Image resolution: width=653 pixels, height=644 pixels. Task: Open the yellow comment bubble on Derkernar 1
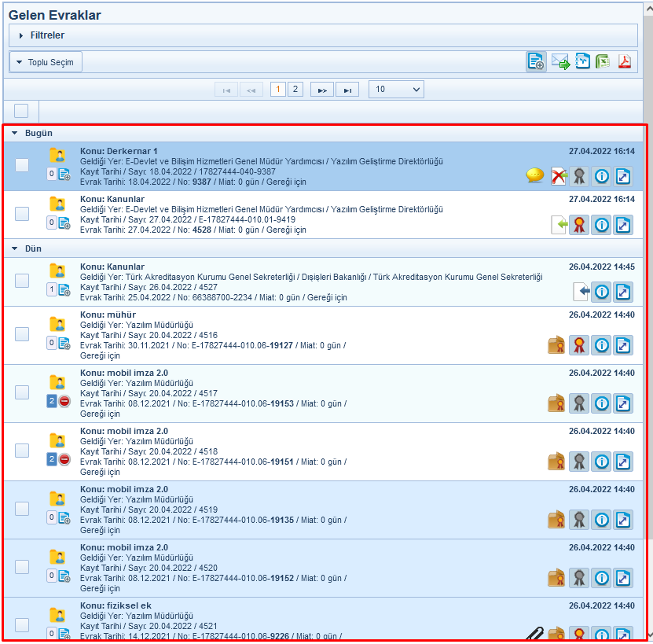pyautogui.click(x=535, y=176)
